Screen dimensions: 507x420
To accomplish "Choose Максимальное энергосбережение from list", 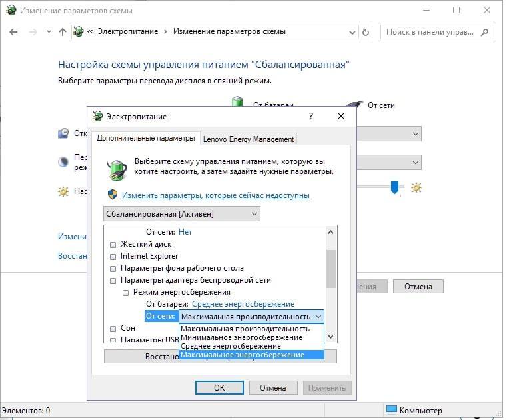I will (251, 355).
